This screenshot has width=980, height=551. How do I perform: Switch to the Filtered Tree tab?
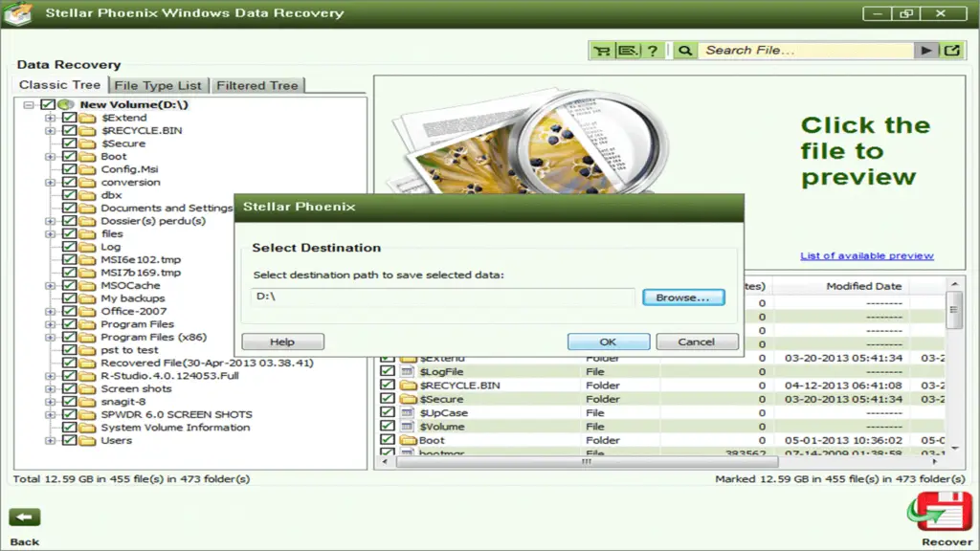[256, 85]
